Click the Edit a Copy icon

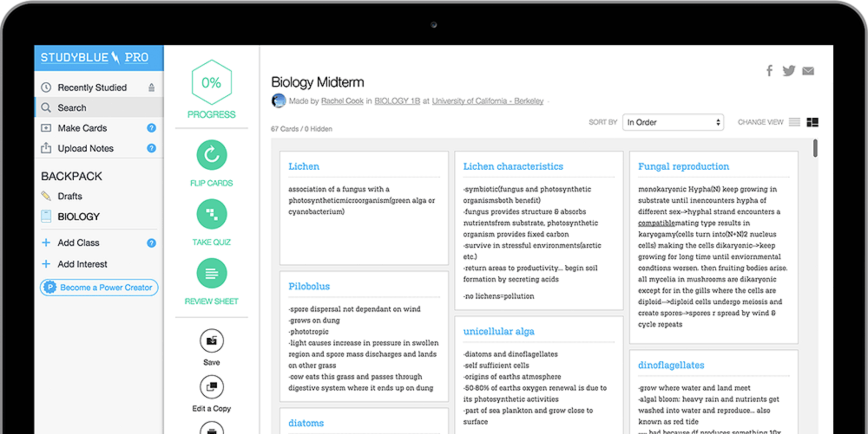[x=212, y=387]
